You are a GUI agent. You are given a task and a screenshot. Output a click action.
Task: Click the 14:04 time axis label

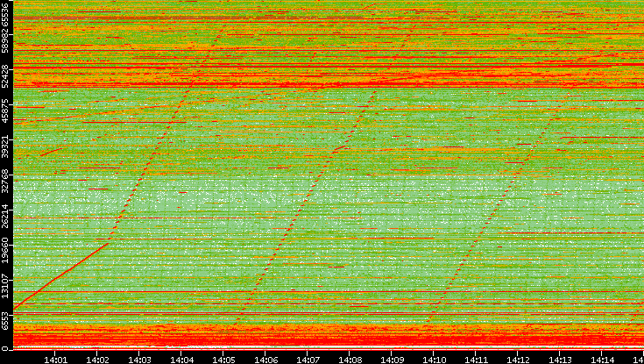(x=181, y=360)
